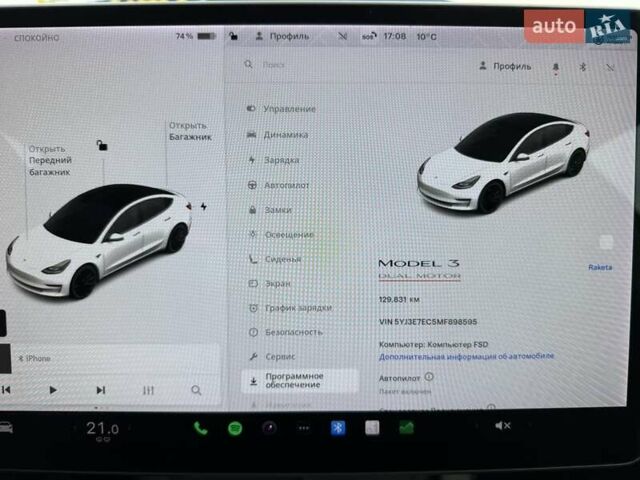Toggle the rear trunk open (Багажник)
The width and height of the screenshot is (640, 480).
tap(187, 131)
